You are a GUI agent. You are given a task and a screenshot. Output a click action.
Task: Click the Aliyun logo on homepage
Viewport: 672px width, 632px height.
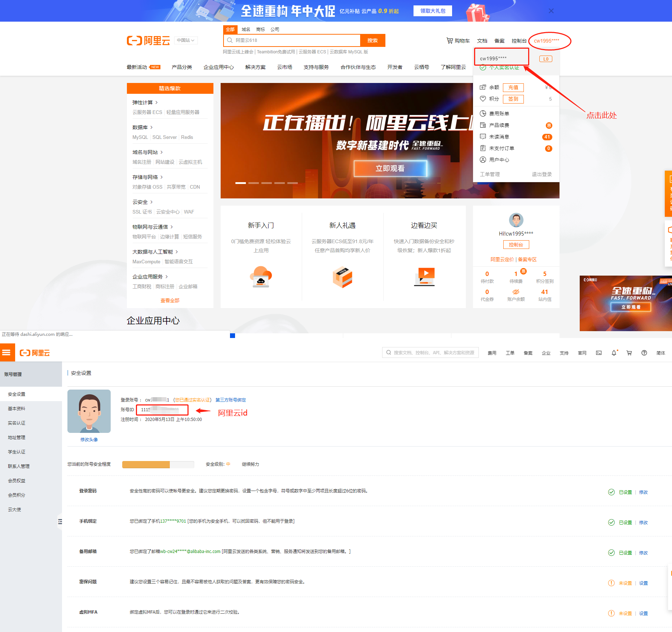coord(148,40)
